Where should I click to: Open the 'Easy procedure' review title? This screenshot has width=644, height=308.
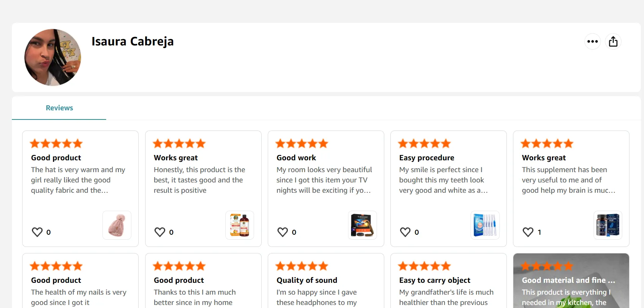pos(427,158)
